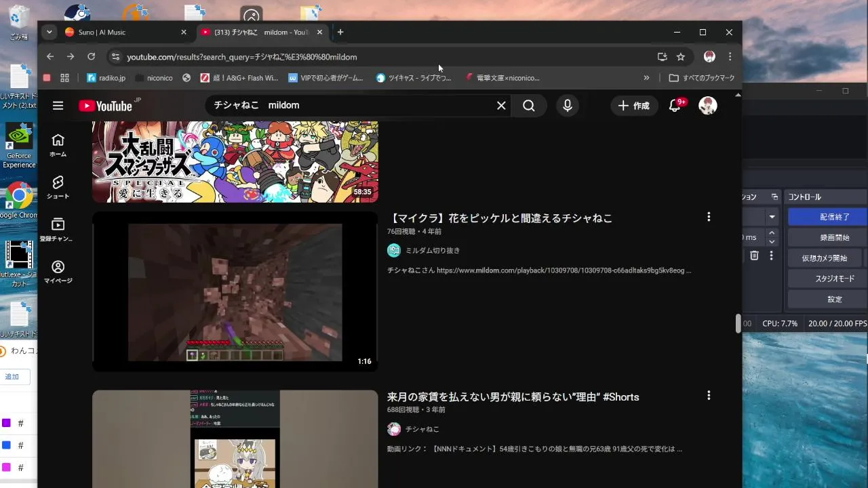Open the niconico bookmark
This screenshot has width=868, height=488.
154,78
